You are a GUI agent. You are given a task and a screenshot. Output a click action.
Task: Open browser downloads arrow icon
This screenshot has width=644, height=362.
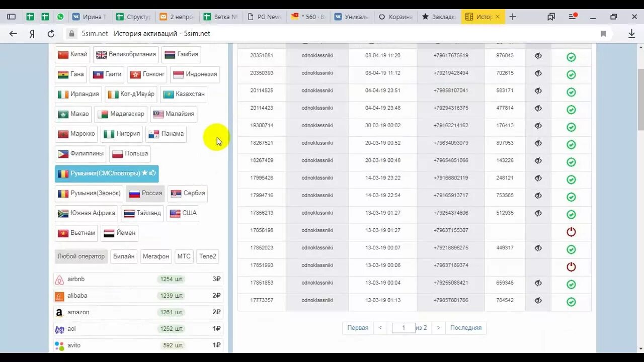[x=632, y=34]
